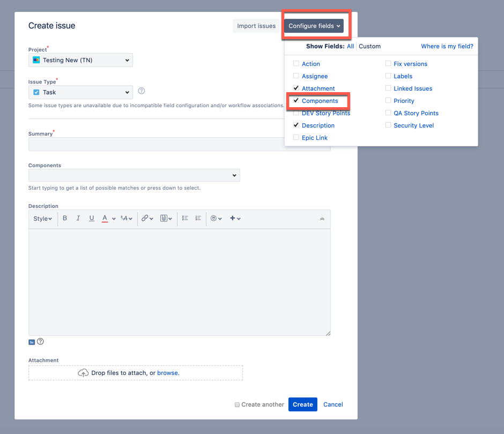The height and width of the screenshot is (434, 504).
Task: Insert a bulleted list
Action: click(185, 218)
